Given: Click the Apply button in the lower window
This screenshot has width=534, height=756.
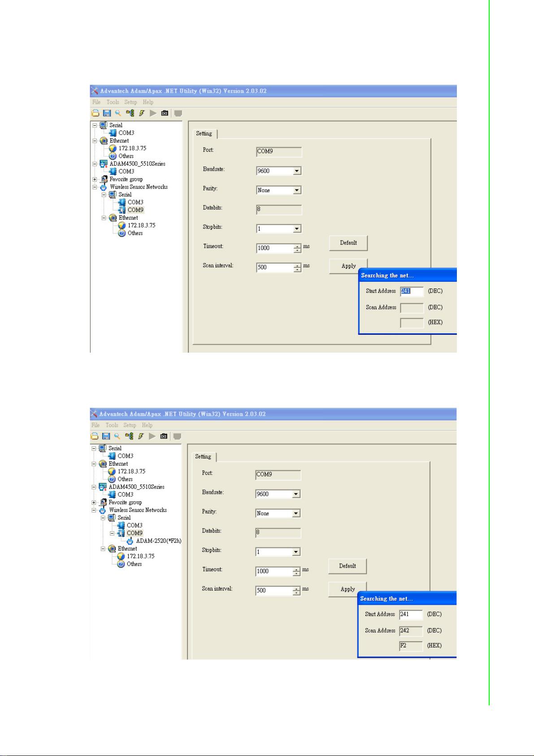Looking at the screenshot, I should [x=347, y=589].
